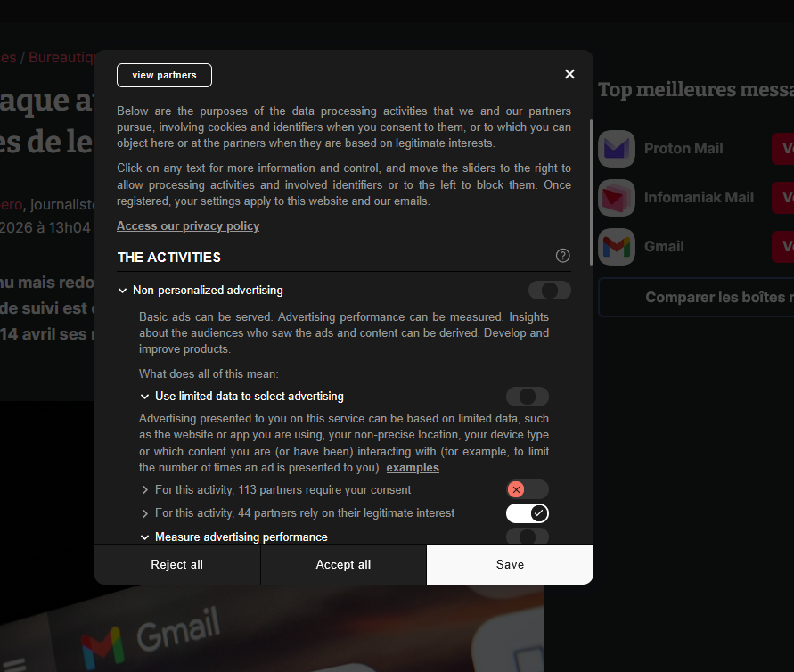Screen dimensions: 794x672
Task: Click Reject all button
Action: click(x=176, y=564)
